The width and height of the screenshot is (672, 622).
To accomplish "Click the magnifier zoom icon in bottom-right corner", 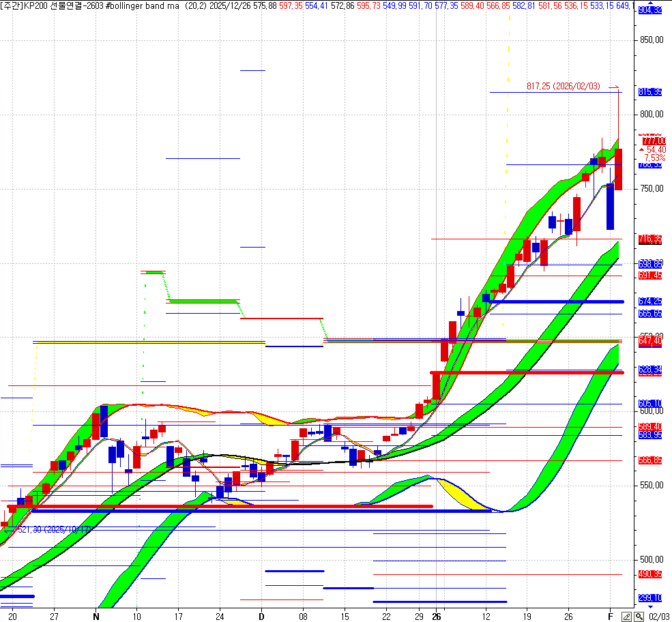I will [639, 617].
